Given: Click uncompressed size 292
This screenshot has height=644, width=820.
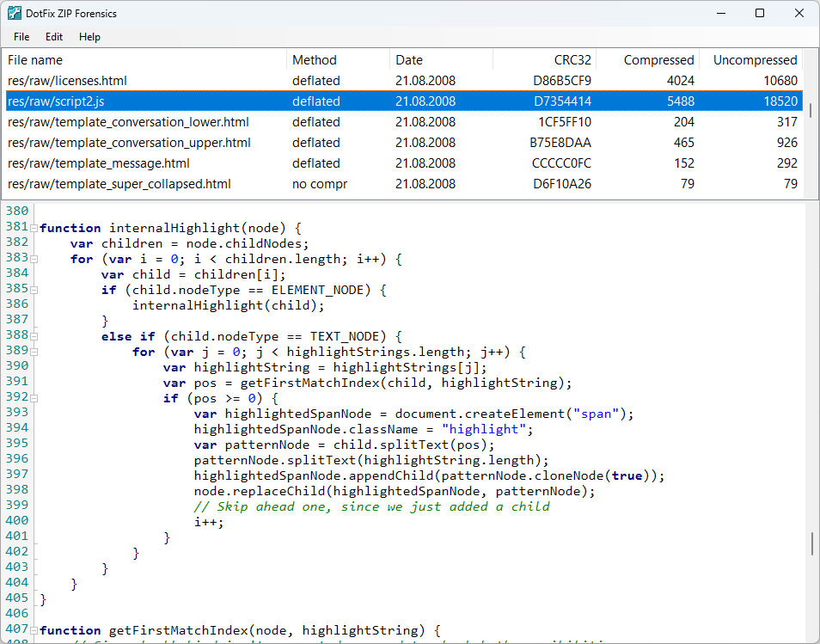Looking at the screenshot, I should pyautogui.click(x=787, y=163).
